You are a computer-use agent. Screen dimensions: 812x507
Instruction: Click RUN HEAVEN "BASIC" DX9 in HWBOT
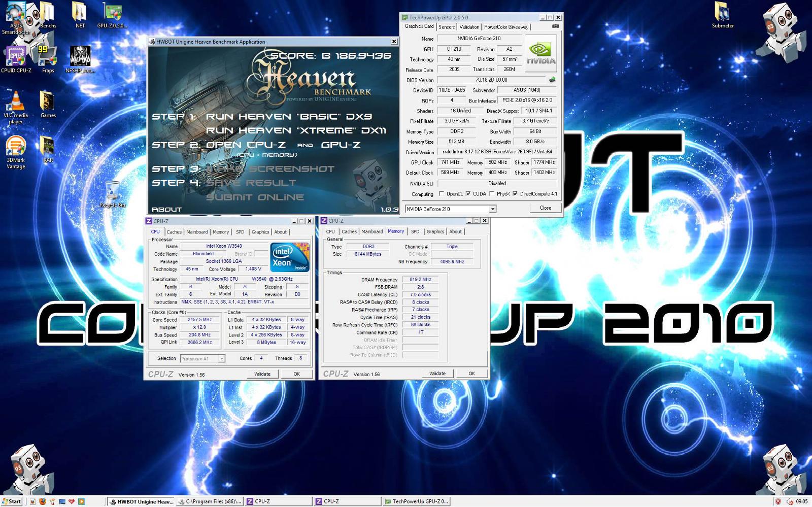click(289, 116)
